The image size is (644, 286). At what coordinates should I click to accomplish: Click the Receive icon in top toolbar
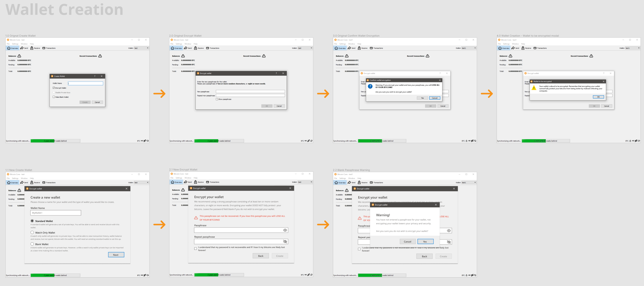(x=33, y=48)
